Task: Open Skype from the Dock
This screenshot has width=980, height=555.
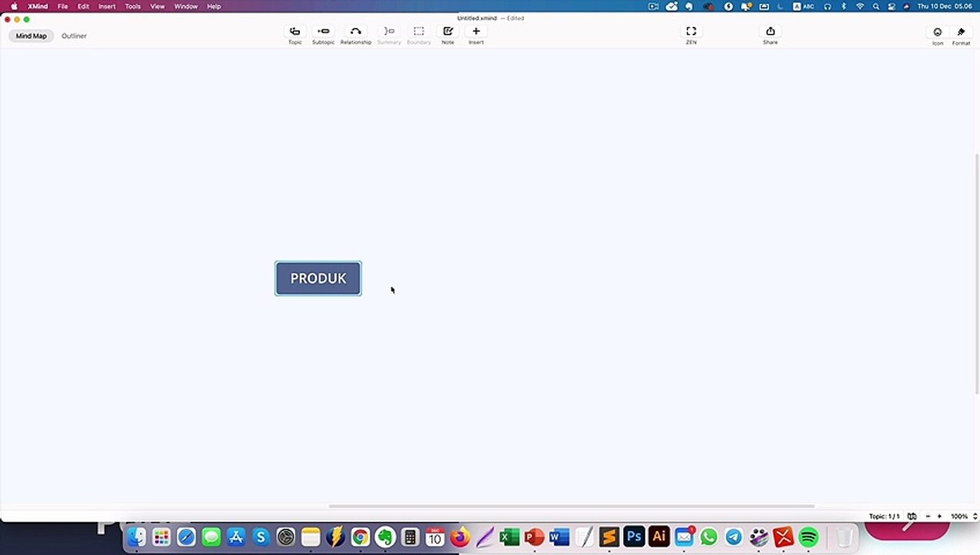Action: tap(260, 537)
